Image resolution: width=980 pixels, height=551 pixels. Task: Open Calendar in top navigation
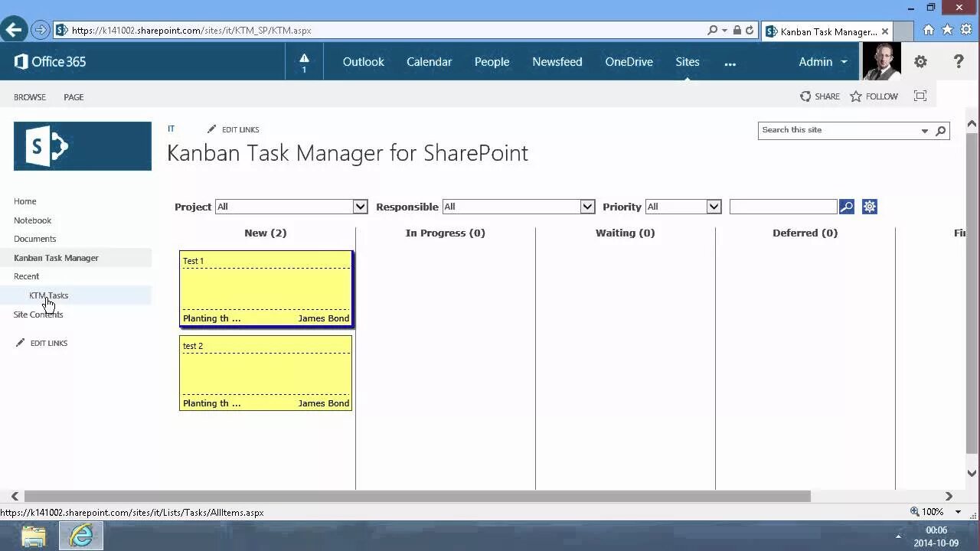point(429,62)
